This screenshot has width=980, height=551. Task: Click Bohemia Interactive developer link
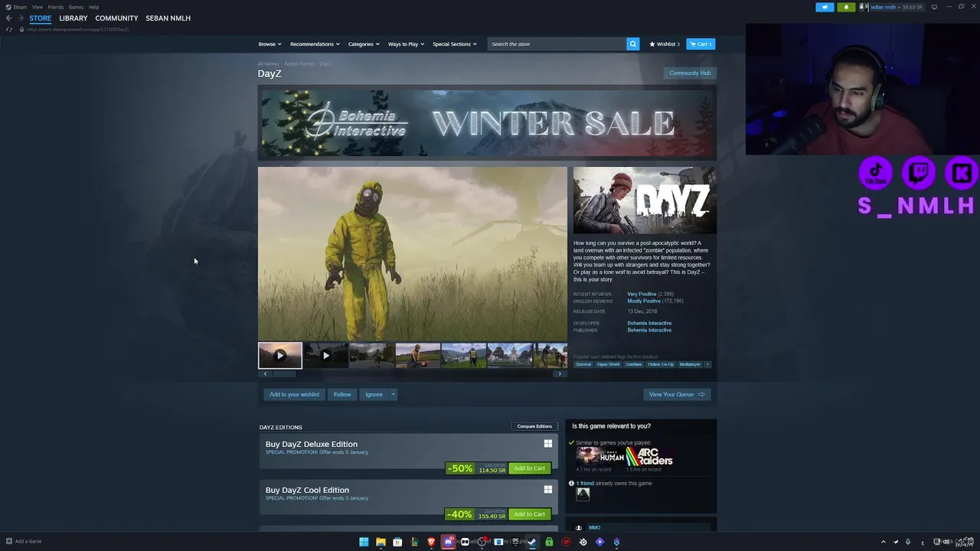click(x=649, y=323)
